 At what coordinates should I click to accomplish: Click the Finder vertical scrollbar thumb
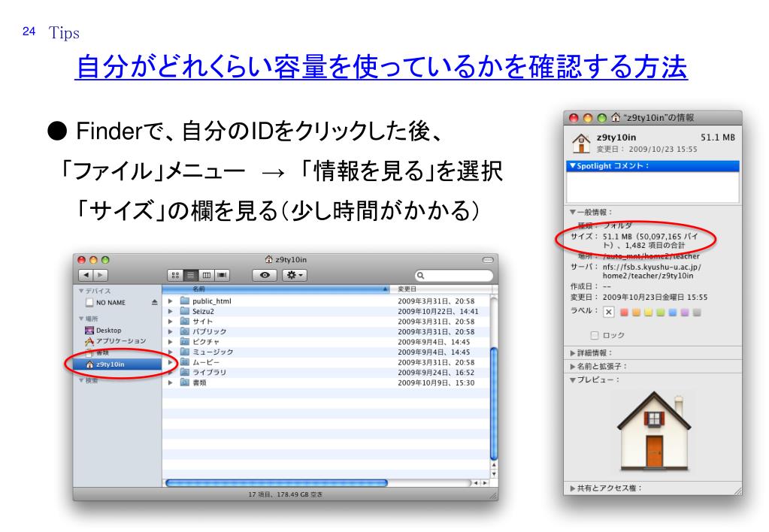pyautogui.click(x=494, y=403)
